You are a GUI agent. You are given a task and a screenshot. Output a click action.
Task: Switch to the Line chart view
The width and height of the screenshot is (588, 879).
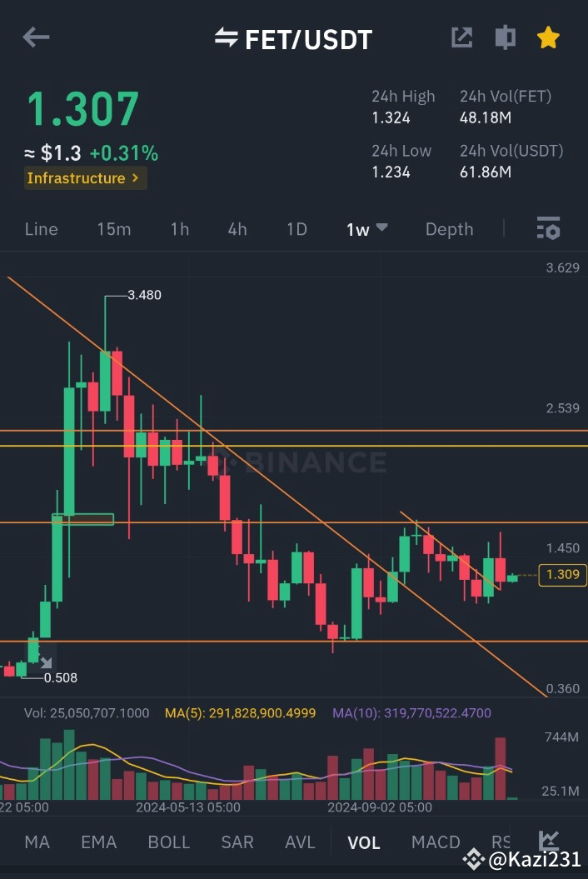coord(41,229)
